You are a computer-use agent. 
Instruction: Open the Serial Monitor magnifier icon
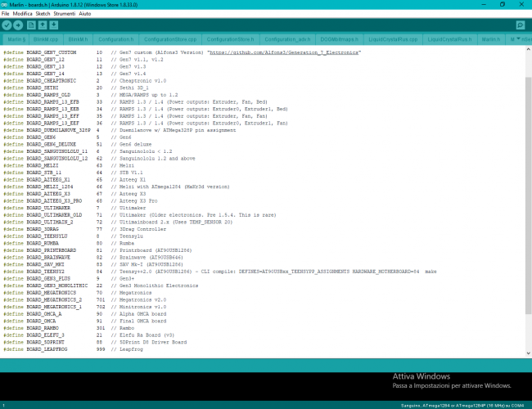tap(520, 25)
